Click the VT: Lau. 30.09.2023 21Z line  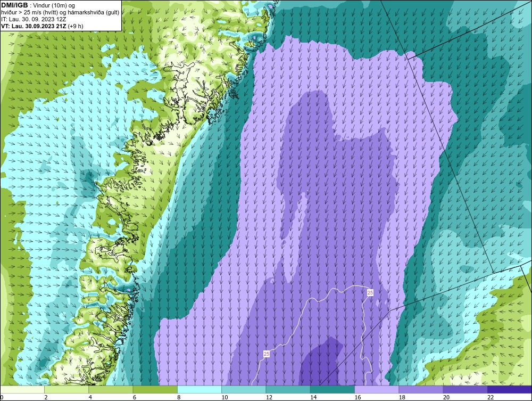(x=42, y=26)
